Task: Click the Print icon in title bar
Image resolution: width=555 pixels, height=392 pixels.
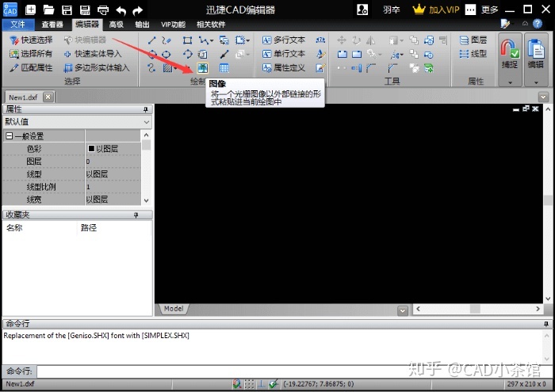Action: (103, 10)
